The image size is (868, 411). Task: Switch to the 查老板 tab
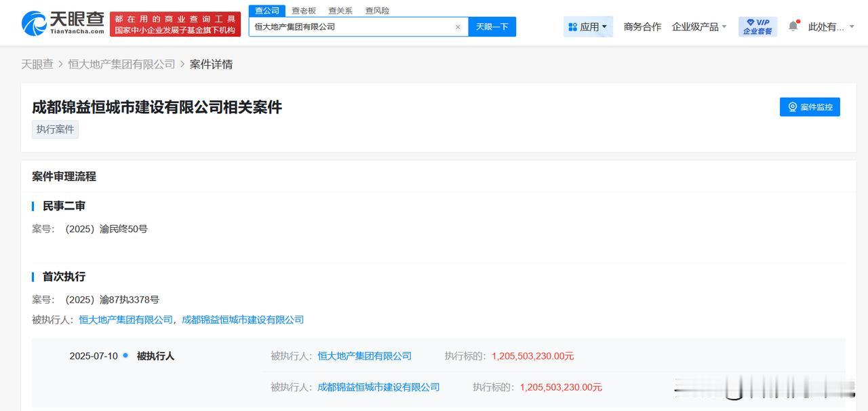pyautogui.click(x=304, y=11)
